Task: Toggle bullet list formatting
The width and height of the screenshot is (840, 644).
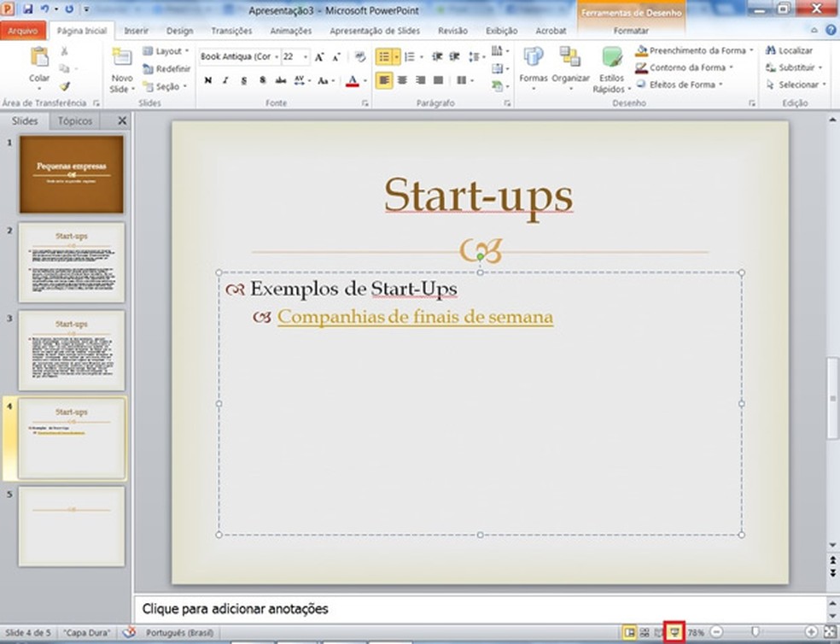Action: tap(384, 57)
